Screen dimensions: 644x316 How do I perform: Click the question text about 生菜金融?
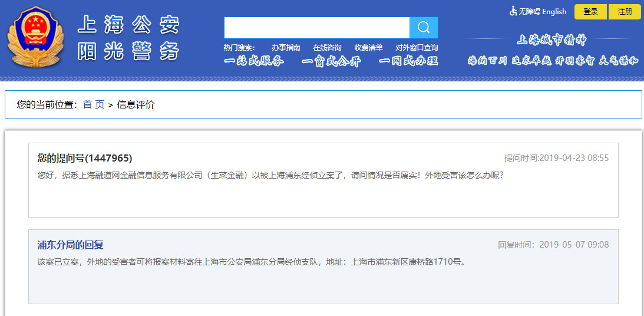tap(270, 175)
